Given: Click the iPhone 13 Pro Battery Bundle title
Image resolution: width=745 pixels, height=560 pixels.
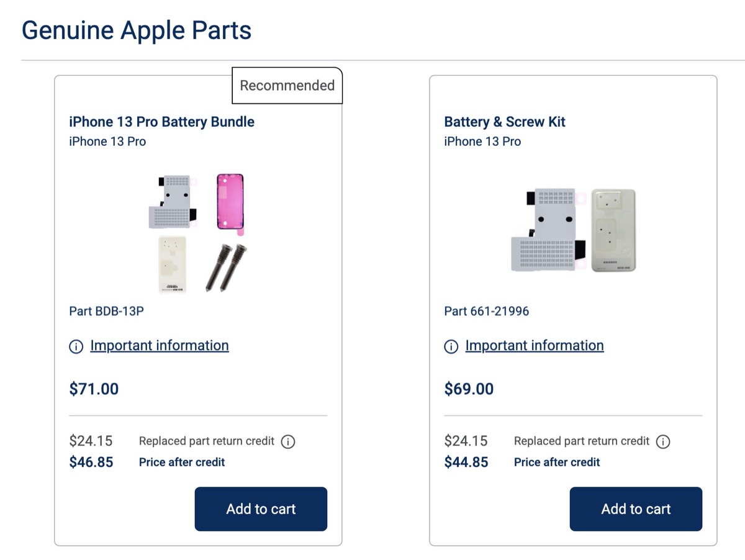Looking at the screenshot, I should click(161, 122).
